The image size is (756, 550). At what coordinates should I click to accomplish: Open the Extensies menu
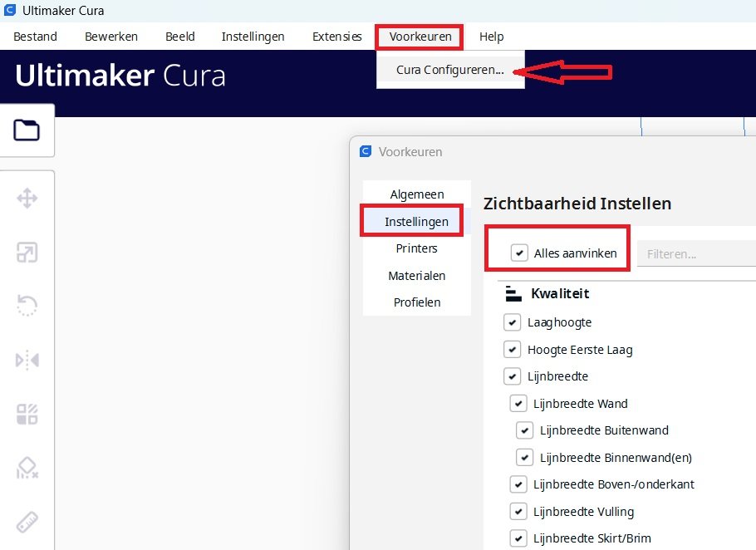pyautogui.click(x=336, y=37)
